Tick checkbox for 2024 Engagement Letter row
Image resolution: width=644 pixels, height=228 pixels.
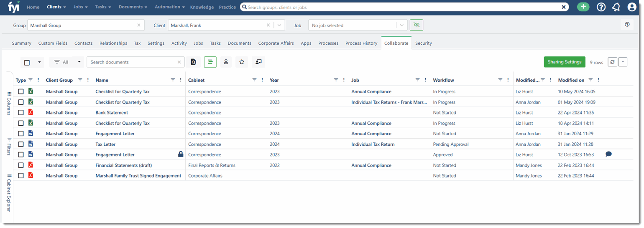(x=20, y=134)
